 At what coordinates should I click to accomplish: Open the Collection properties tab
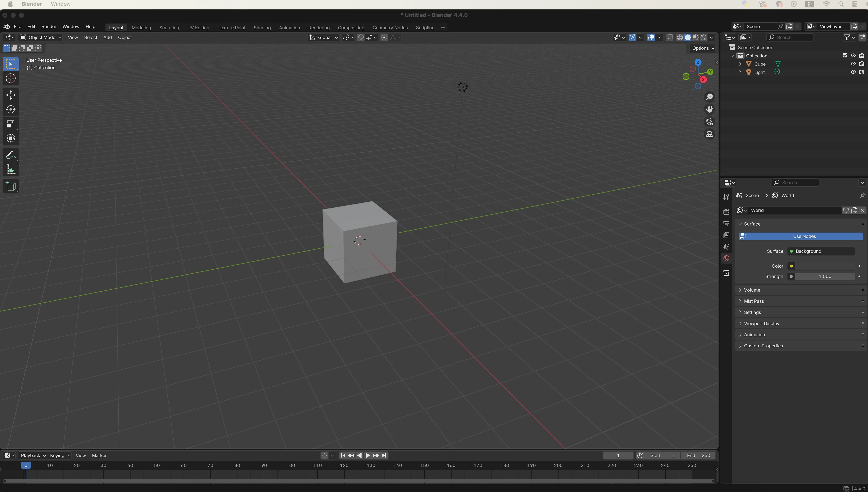click(x=726, y=273)
